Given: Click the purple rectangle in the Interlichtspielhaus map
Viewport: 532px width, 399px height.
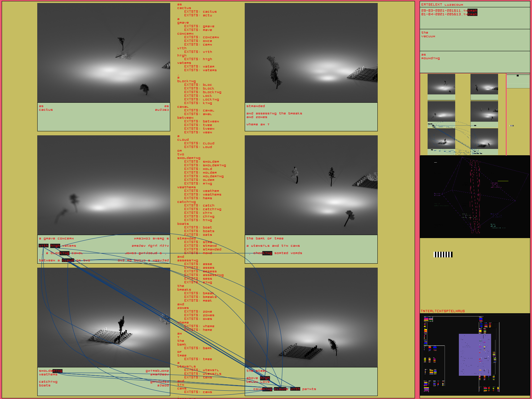Looking at the screenshot, I should point(474,354).
